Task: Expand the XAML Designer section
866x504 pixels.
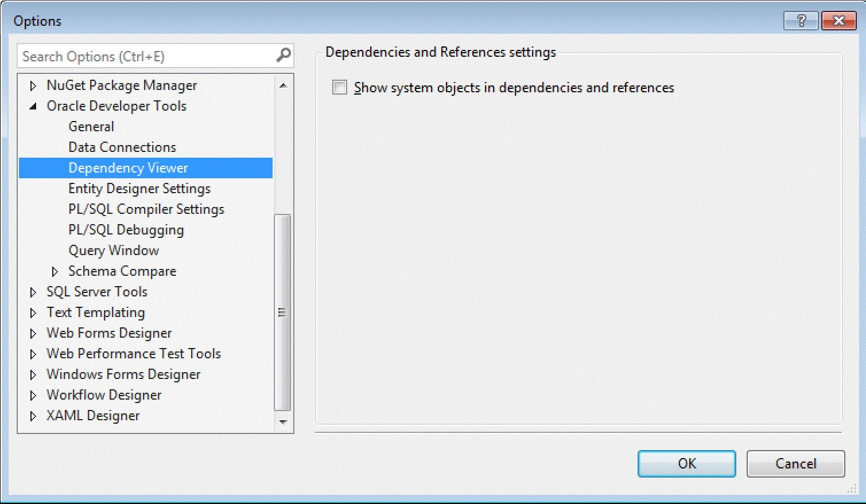Action: (33, 415)
